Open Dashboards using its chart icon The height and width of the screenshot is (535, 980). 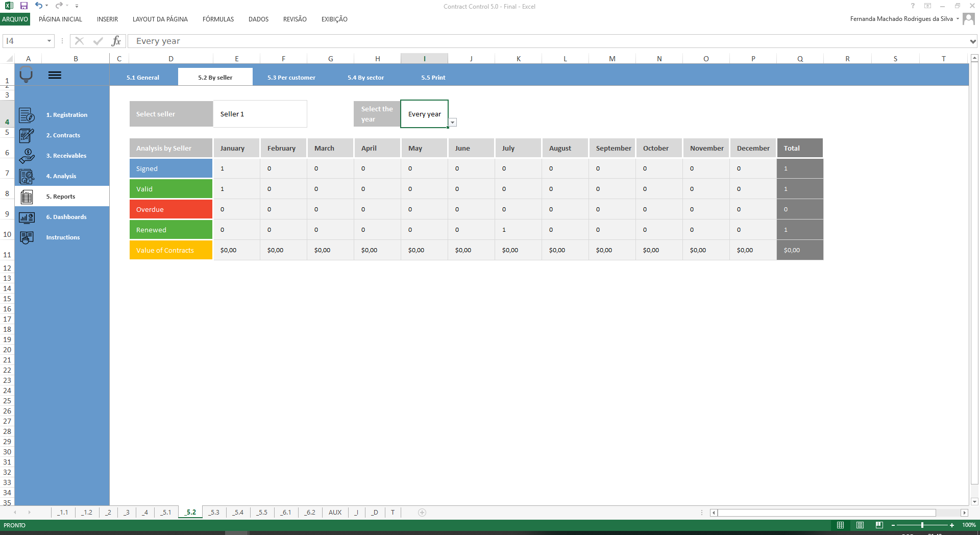[x=27, y=217]
